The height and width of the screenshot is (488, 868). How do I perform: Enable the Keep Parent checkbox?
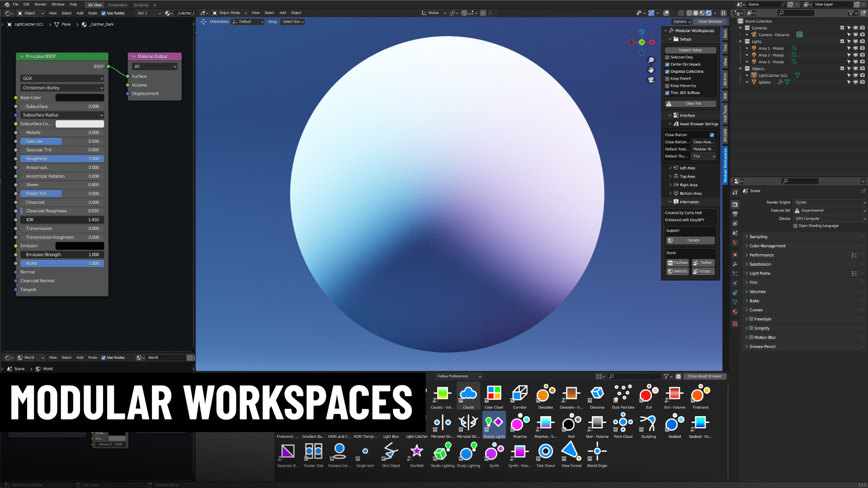coord(667,78)
